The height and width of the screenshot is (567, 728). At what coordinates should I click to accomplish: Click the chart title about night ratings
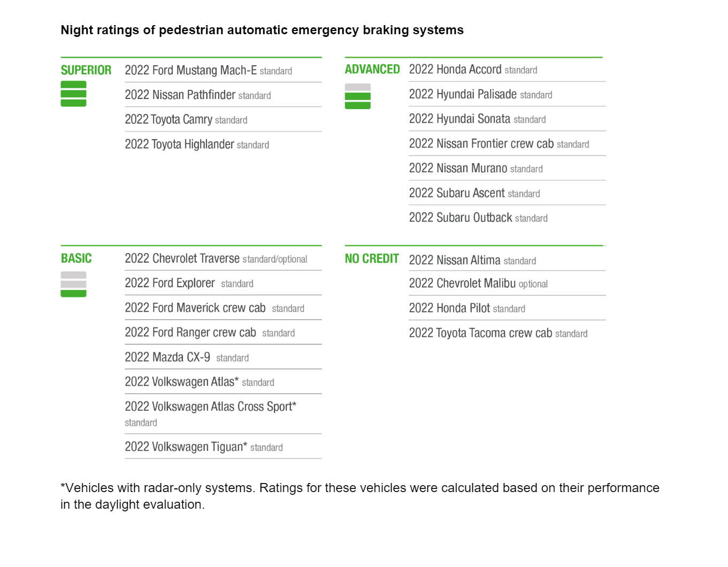[262, 30]
